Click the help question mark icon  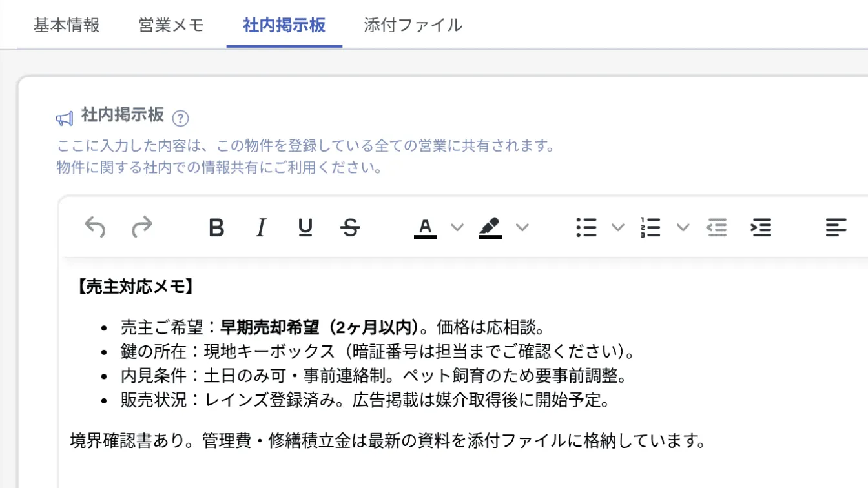(x=181, y=118)
